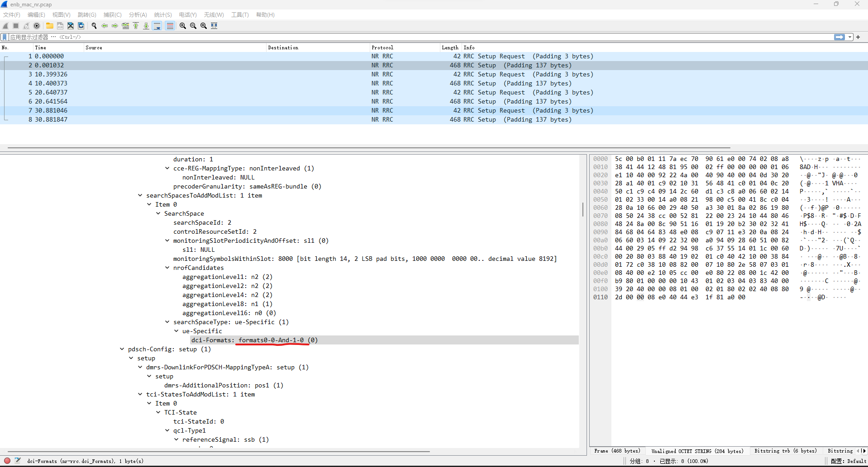Select the Restart current capture icon
868x467 pixels.
click(26, 26)
